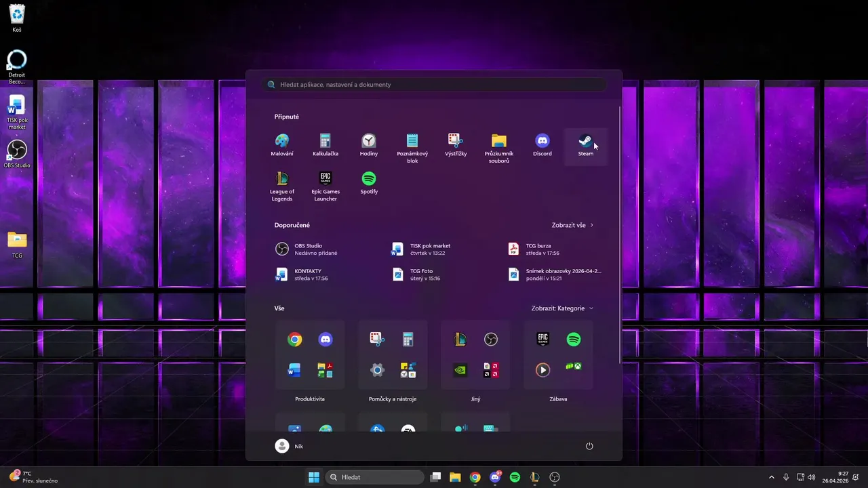Open calculator in Pomůcky a nástroje folder
Viewport: 868px width, 488px height.
coord(408,340)
